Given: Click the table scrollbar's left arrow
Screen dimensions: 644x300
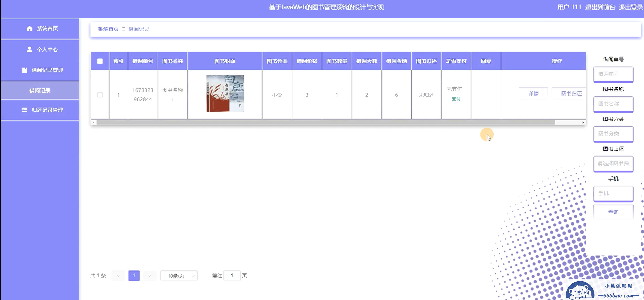Looking at the screenshot, I should tap(94, 122).
